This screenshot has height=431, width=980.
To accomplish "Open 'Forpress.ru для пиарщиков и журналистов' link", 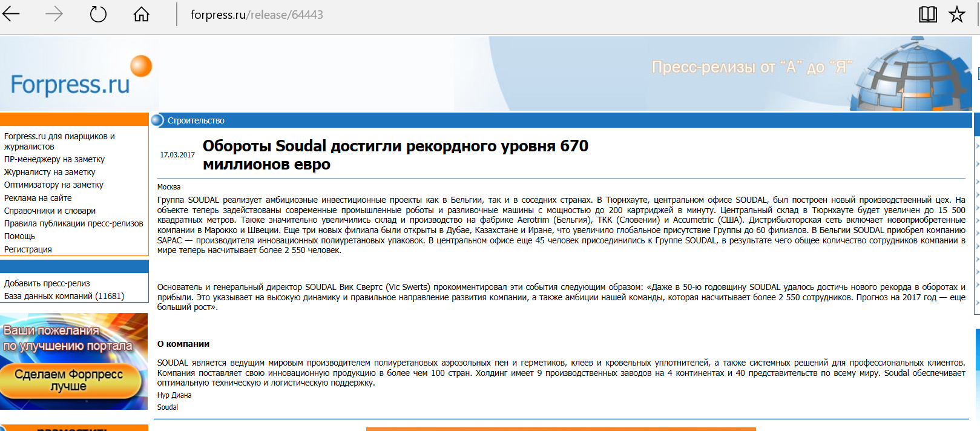I will (59, 141).
